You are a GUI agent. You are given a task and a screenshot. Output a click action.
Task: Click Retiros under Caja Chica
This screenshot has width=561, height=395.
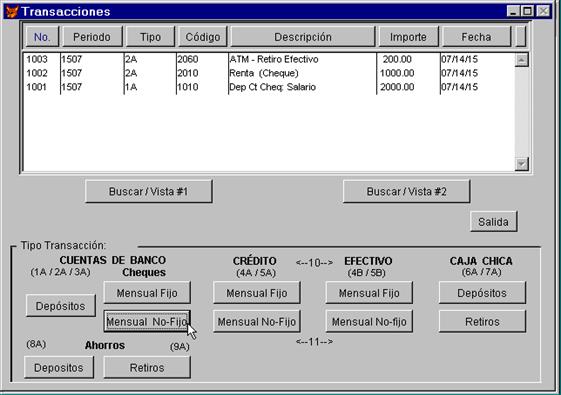tap(482, 322)
